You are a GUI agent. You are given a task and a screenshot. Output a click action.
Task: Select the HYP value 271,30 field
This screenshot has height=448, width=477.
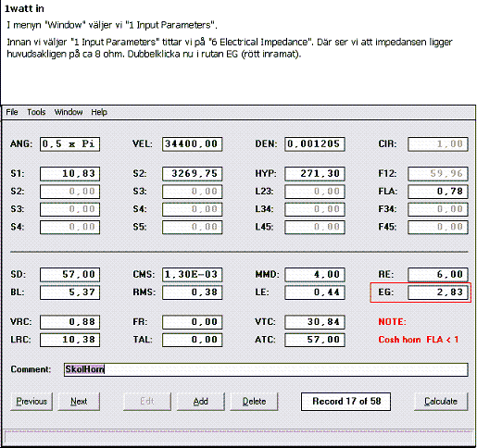(315, 174)
